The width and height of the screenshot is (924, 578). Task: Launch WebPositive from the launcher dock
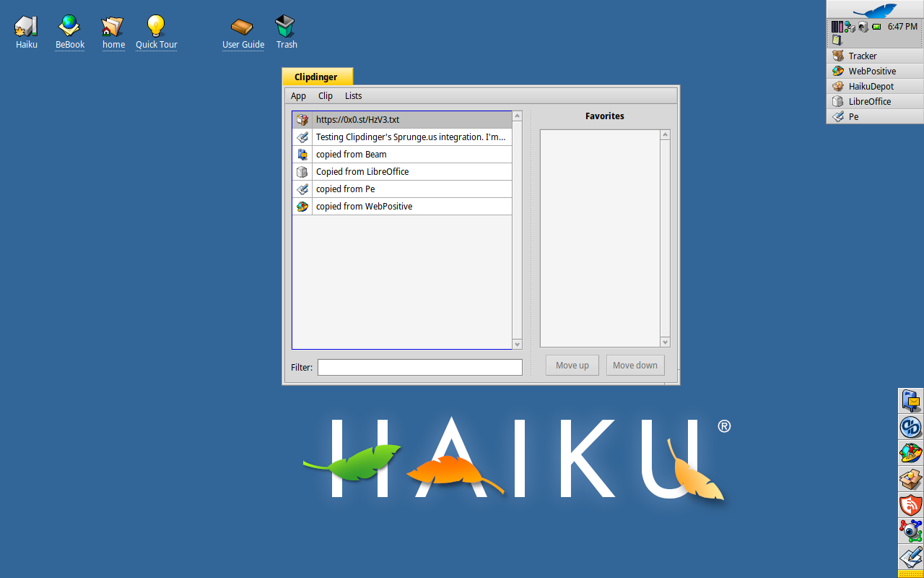click(x=910, y=453)
